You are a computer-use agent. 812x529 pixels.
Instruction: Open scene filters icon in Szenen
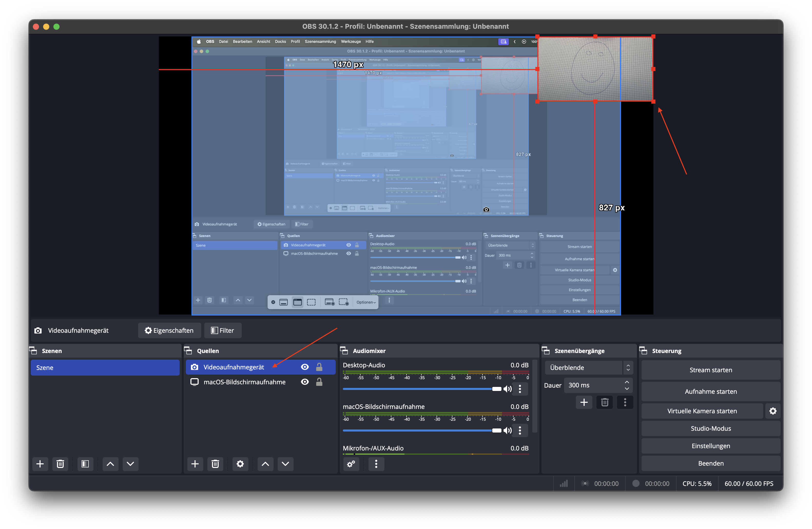[x=85, y=464]
